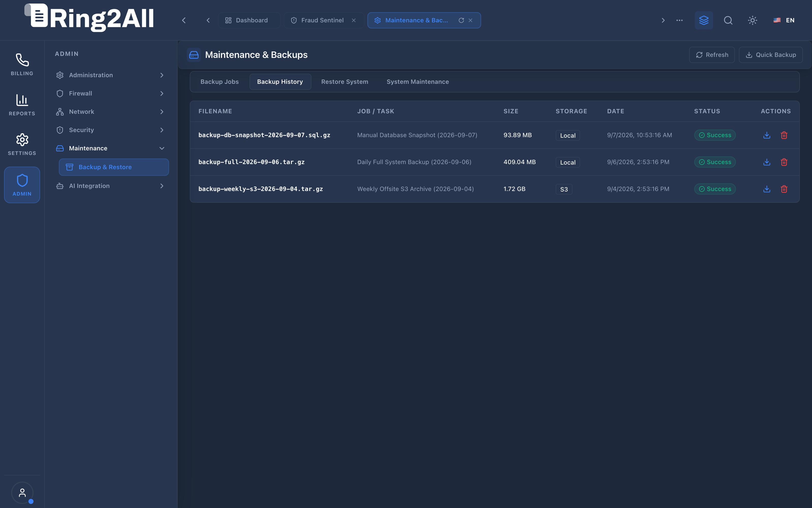This screenshot has height=508, width=812.
Task: Toggle the light/dark theme sun icon
Action: [x=753, y=20]
